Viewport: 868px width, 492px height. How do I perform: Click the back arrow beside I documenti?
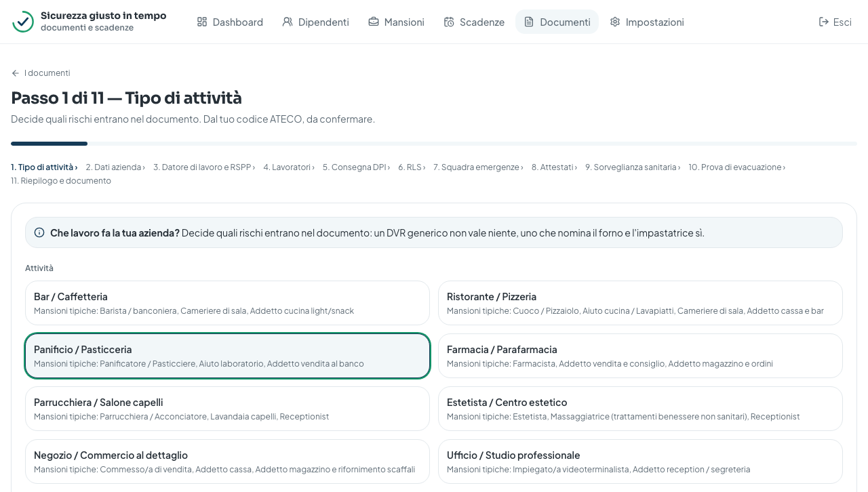point(16,73)
